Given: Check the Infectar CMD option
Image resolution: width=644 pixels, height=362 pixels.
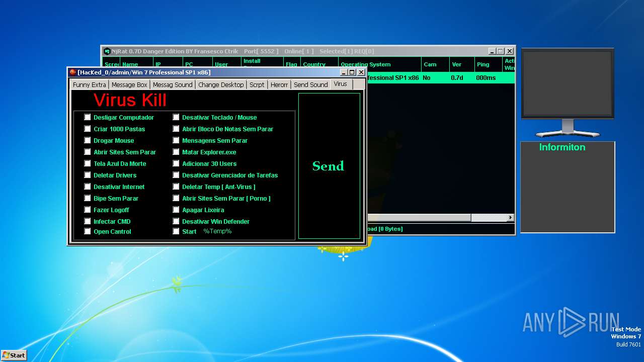Looking at the screenshot, I should (88, 221).
